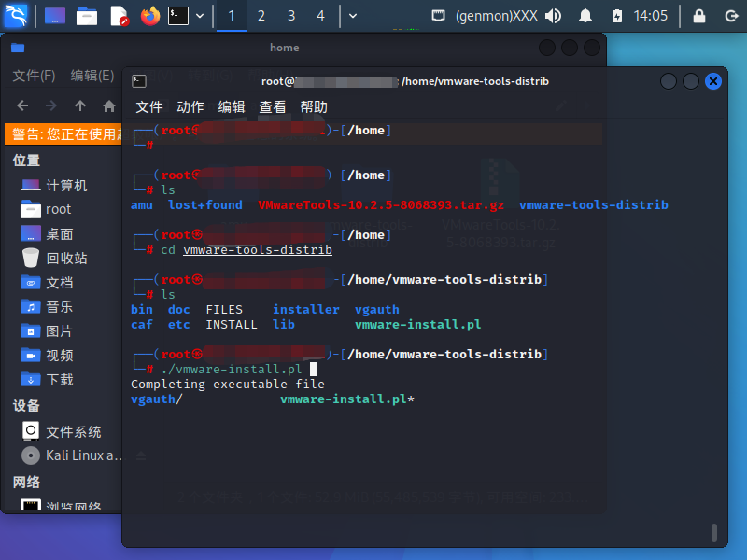Expand the window list dropdown in panel
Screen dimensions: 747x560
[x=353, y=16]
